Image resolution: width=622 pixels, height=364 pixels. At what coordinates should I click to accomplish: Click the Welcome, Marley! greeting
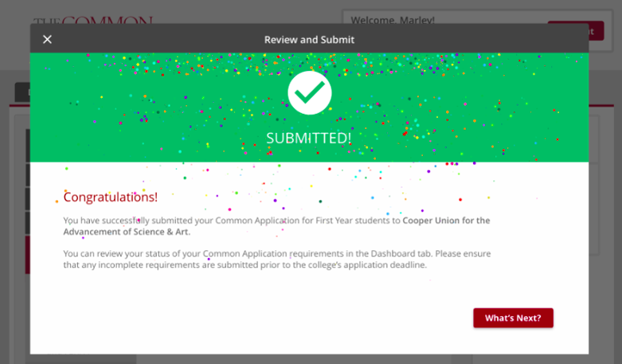381,19
